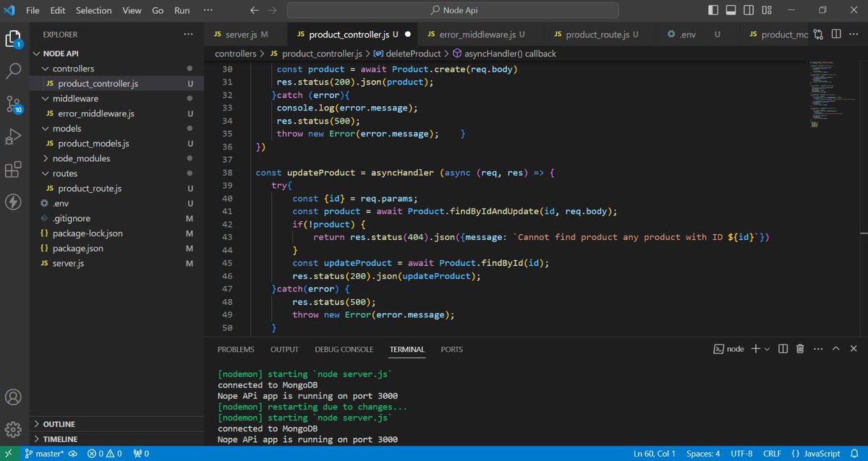Viewport: 868px width, 461px height.
Task: Click the Customize Layout icon
Action: (768, 10)
